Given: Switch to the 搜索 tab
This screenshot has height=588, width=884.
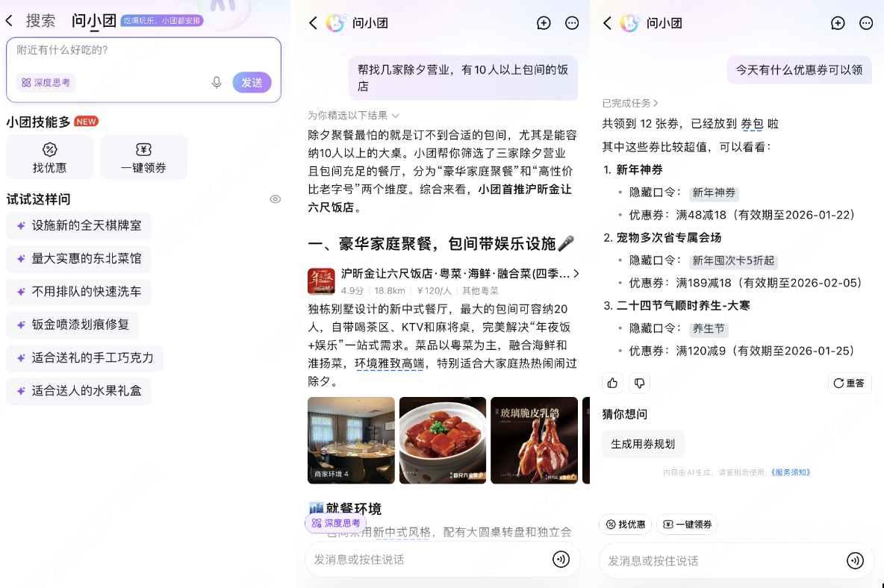Looking at the screenshot, I should tap(41, 20).
